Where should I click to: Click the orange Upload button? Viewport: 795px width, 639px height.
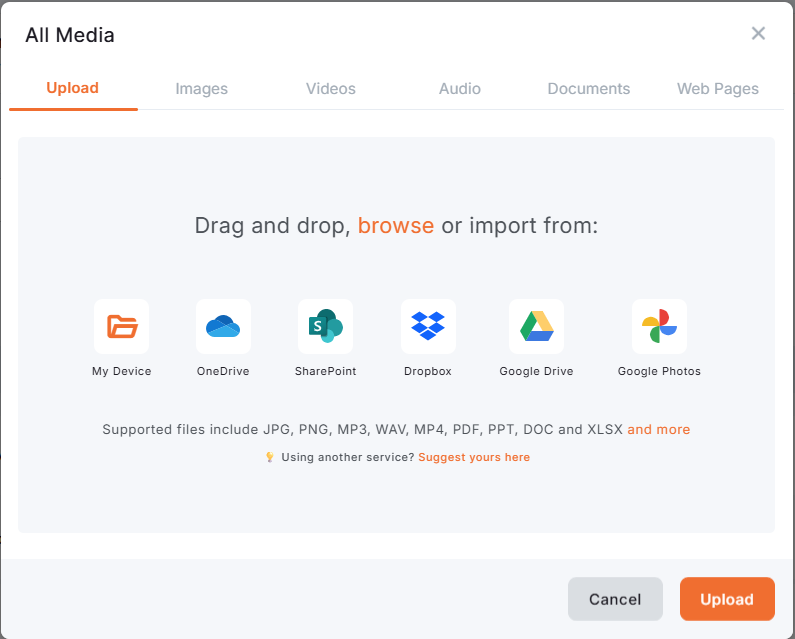727,599
